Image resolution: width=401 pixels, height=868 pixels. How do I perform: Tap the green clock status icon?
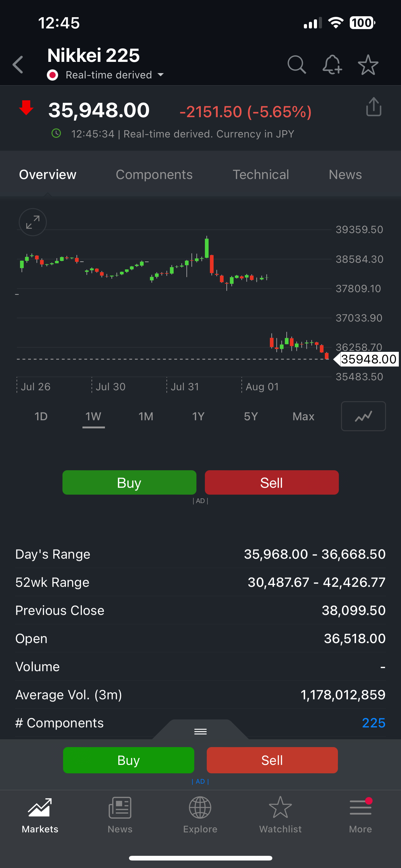tap(56, 133)
